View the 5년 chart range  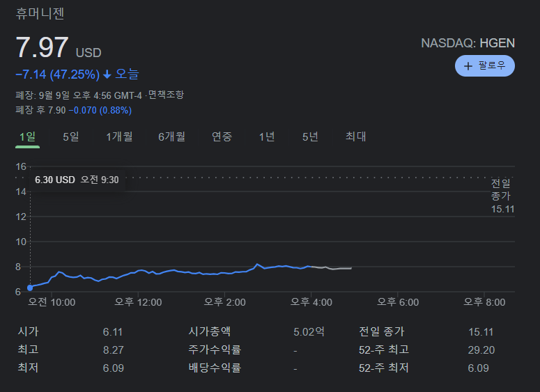[x=310, y=137]
